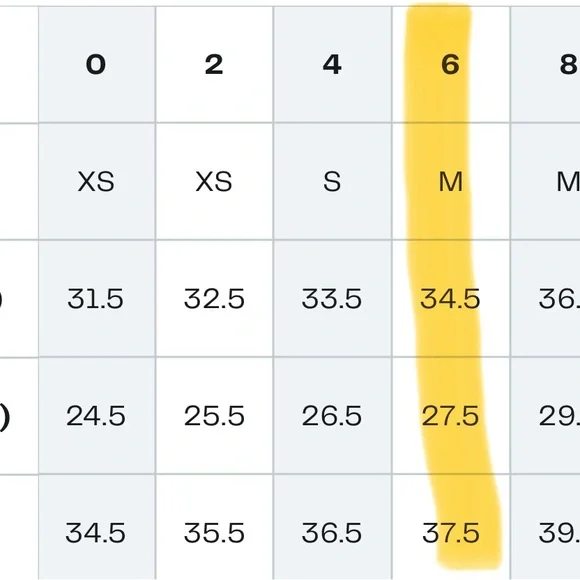This screenshot has width=580, height=580.
Task: Select the 26.5 measurement cell
Action: tap(333, 416)
